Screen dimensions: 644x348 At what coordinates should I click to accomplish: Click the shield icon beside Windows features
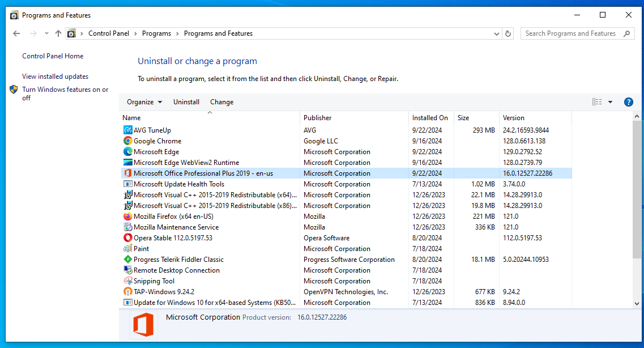click(14, 89)
